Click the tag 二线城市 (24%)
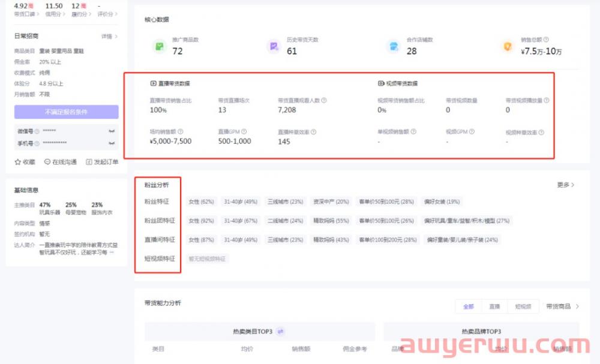The width and height of the screenshot is (600, 364). (285, 221)
